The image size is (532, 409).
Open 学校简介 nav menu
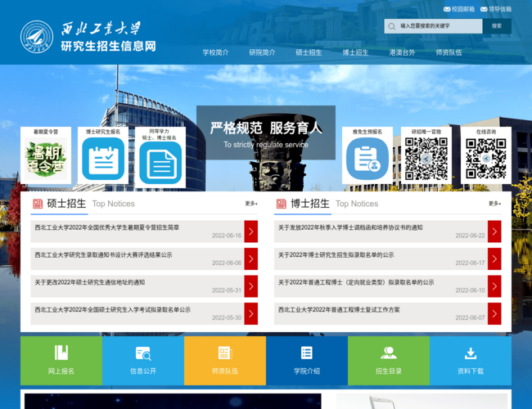click(x=216, y=52)
